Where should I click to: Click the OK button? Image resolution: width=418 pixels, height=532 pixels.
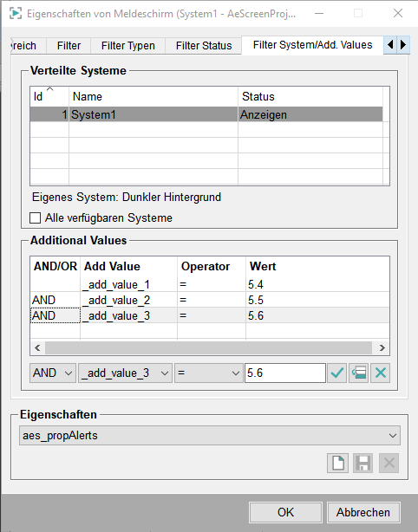click(285, 512)
